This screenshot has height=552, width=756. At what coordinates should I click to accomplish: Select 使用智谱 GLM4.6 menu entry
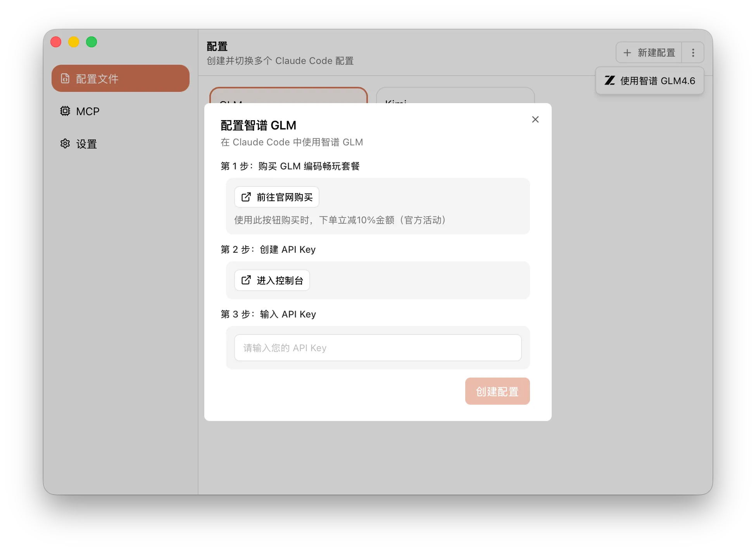click(657, 81)
